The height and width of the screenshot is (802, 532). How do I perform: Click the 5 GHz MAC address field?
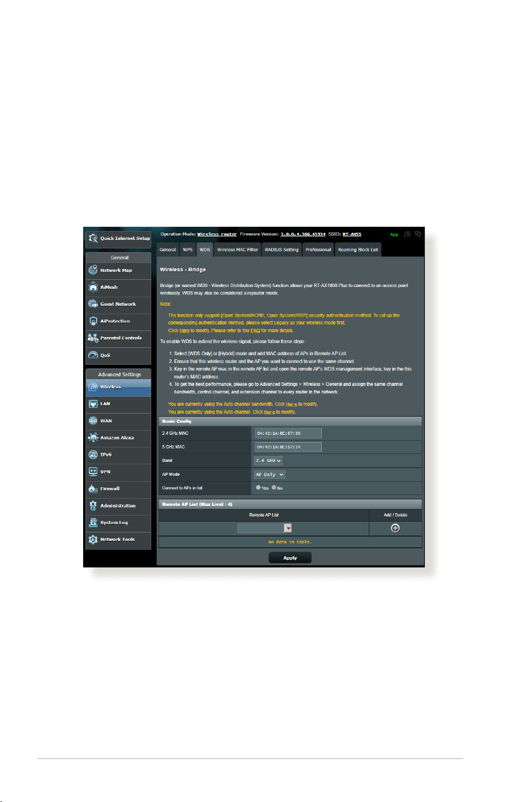[x=288, y=446]
